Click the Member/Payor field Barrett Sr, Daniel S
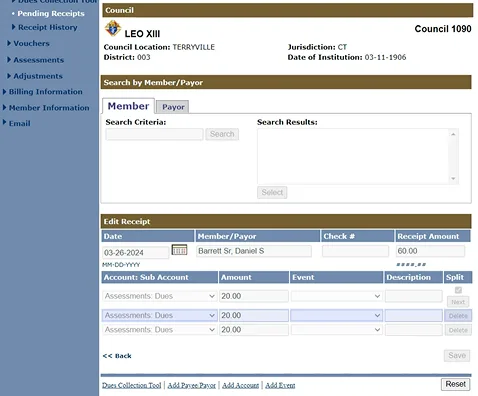Image resolution: width=478 pixels, height=396 pixels. (x=254, y=251)
